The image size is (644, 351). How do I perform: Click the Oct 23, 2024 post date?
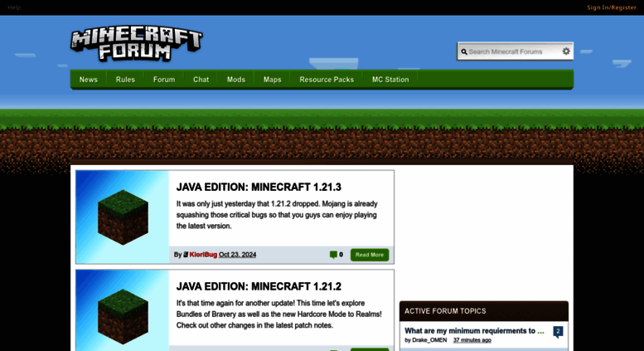237,255
